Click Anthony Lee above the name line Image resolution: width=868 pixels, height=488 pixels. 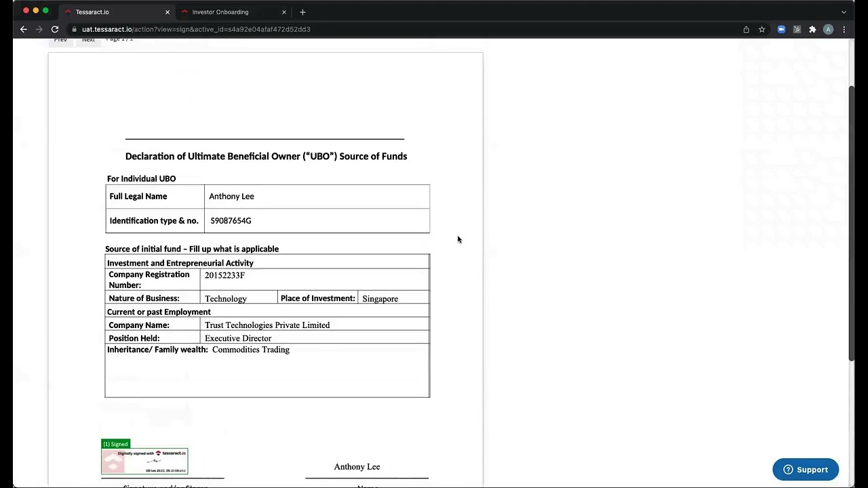357,467
